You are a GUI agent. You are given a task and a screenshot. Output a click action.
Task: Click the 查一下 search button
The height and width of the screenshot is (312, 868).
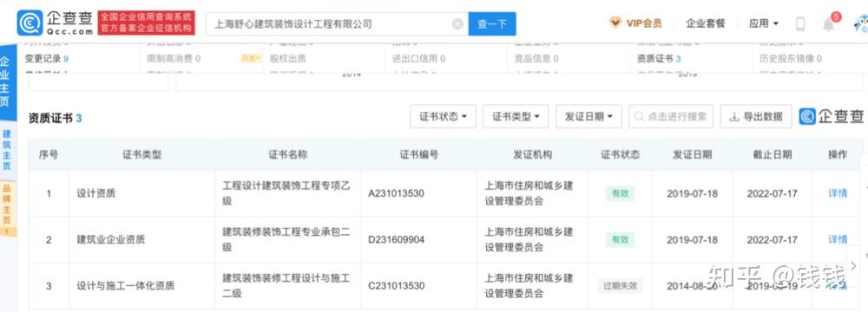click(491, 23)
